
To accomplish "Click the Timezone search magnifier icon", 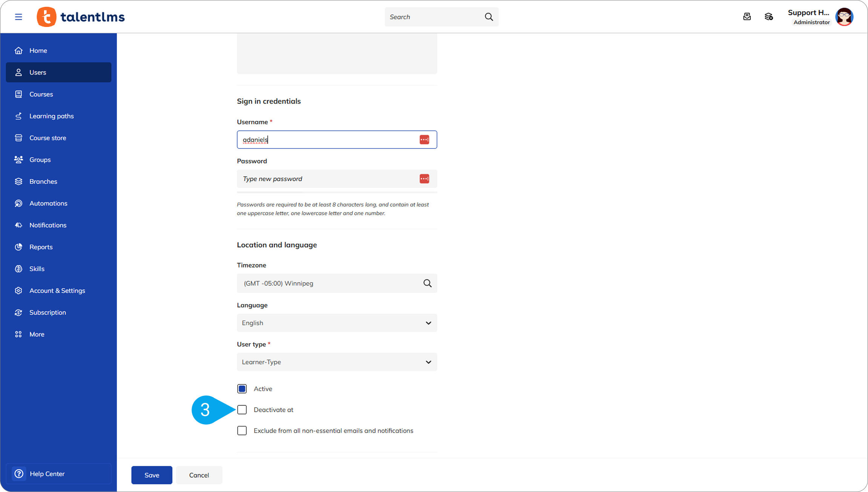I will (x=427, y=283).
